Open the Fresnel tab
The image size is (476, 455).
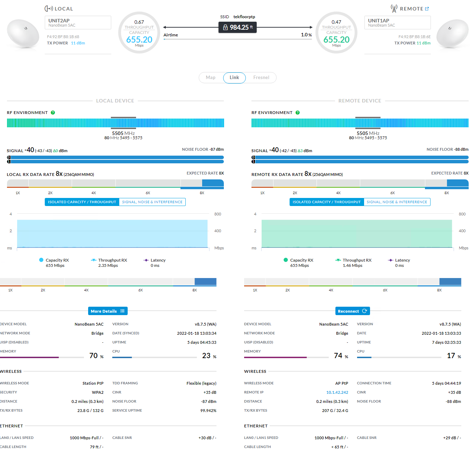coord(261,77)
